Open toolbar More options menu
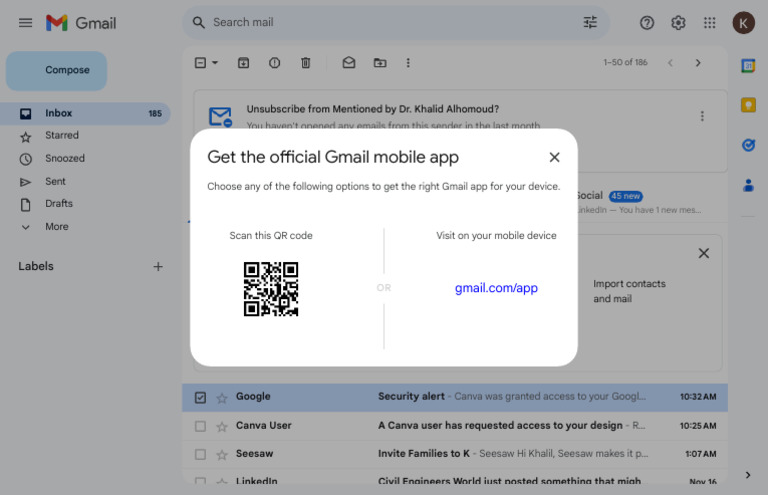The height and width of the screenshot is (495, 768). coord(408,63)
